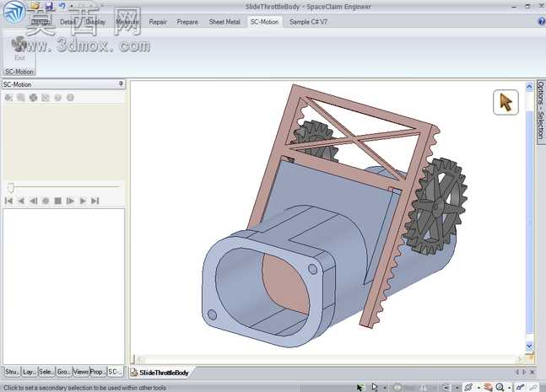Click the first SC-Motion panel toolbar icon
This screenshot has height=392, width=546.
[8, 98]
